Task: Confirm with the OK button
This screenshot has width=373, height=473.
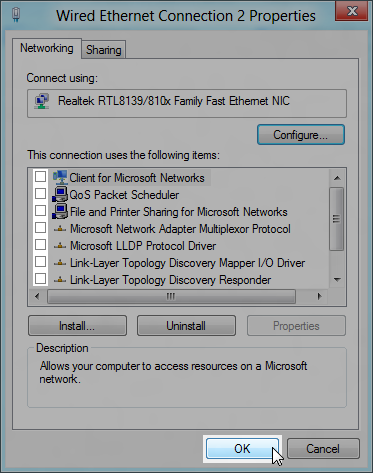Action: click(242, 448)
